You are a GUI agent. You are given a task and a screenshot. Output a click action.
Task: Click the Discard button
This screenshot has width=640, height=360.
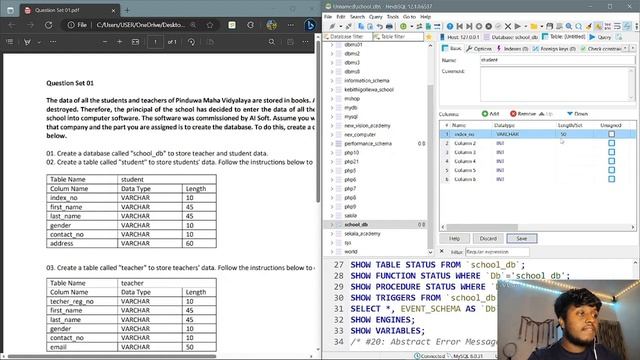coord(488,238)
